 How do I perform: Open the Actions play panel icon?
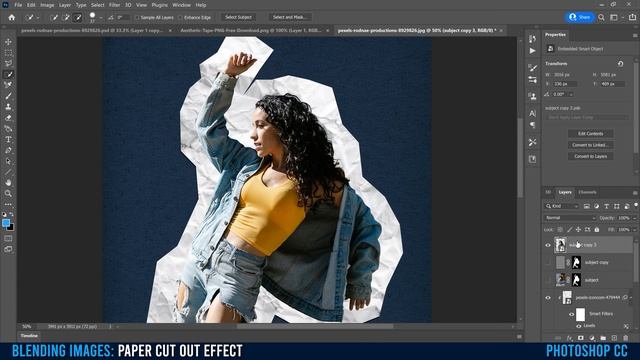pyautogui.click(x=532, y=51)
